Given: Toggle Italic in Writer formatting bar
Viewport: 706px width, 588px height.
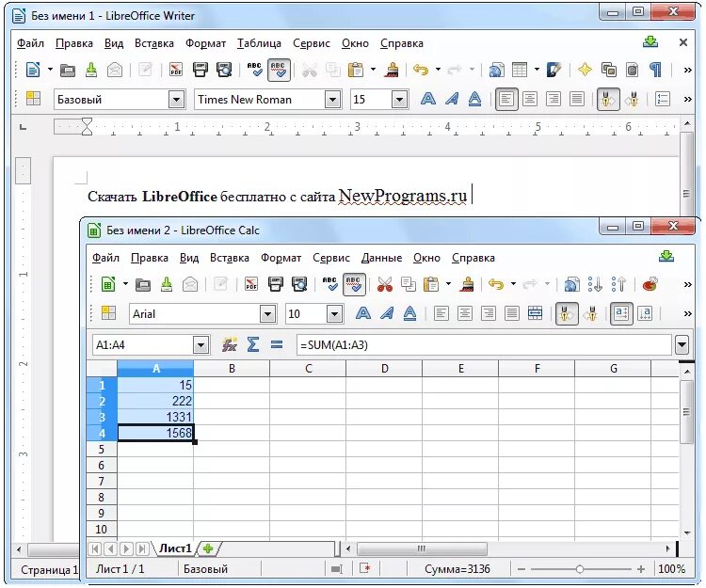Looking at the screenshot, I should pos(452,99).
